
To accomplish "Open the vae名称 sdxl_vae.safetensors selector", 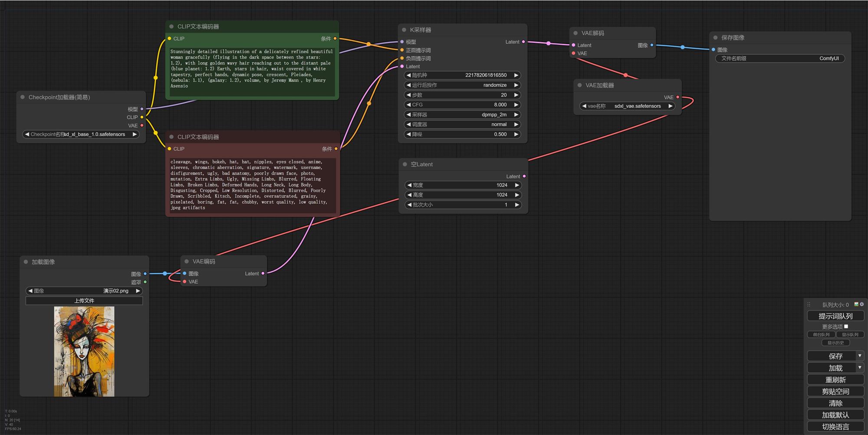I will pos(627,106).
